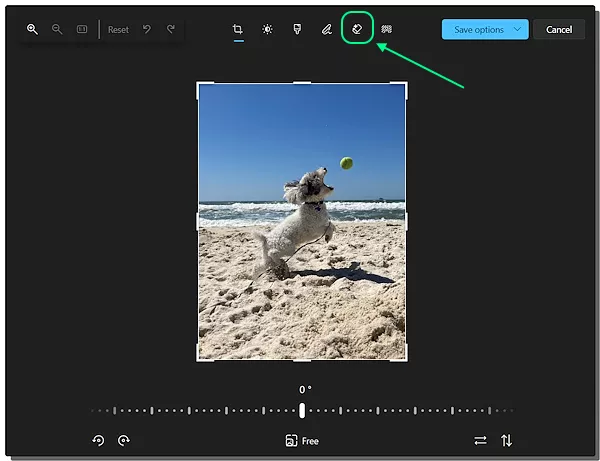Open the Filter tool

pyautogui.click(x=297, y=29)
